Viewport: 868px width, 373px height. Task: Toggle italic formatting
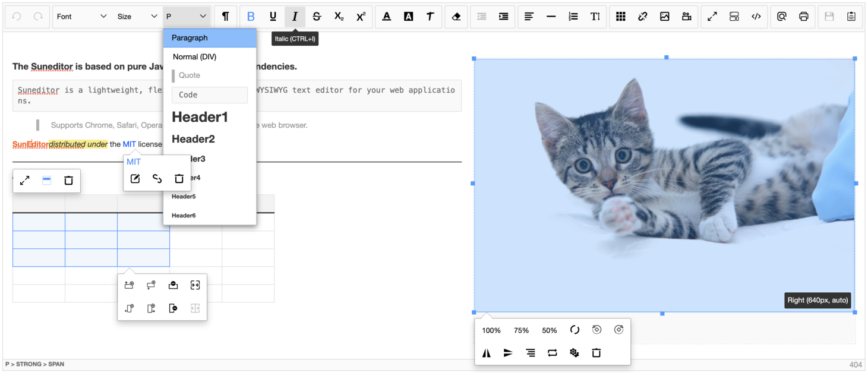[x=295, y=17]
